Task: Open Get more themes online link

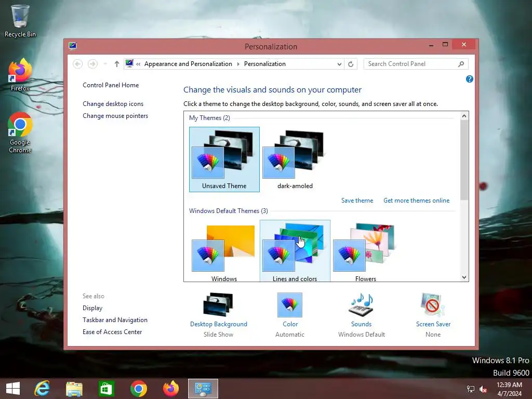Action: tap(416, 201)
